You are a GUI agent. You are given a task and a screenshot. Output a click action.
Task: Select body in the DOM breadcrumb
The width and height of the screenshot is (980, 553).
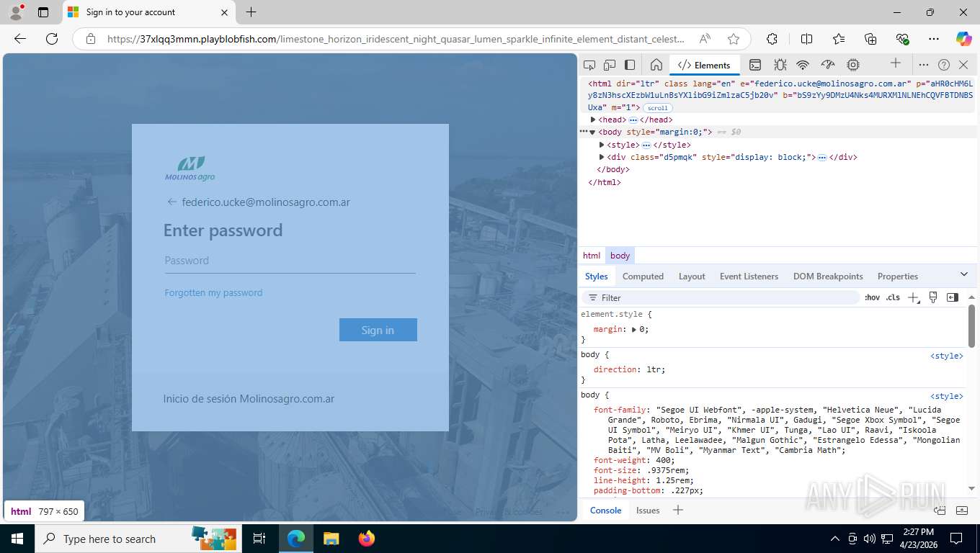(620, 256)
